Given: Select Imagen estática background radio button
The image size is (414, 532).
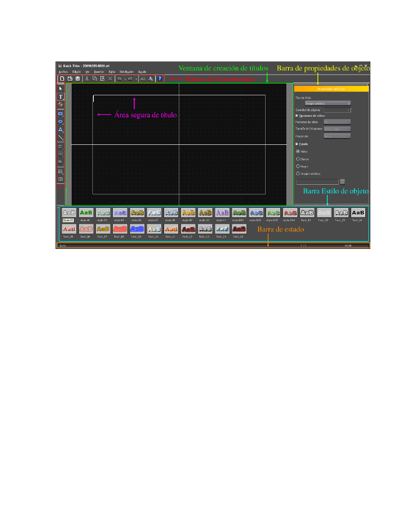Looking at the screenshot, I should coord(298,173).
